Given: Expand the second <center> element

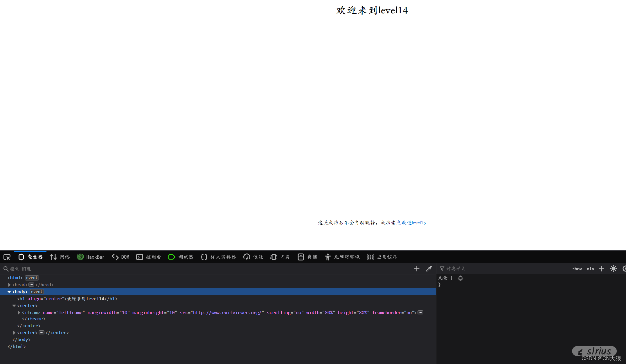Looking at the screenshot, I should [x=14, y=332].
